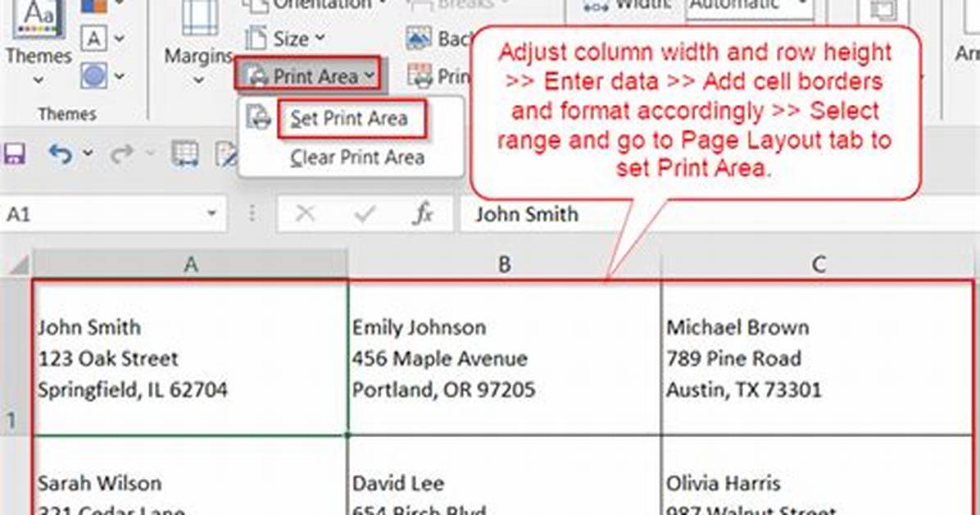Expand the Margins dropdown arrow
The height and width of the screenshot is (515, 980).
pyautogui.click(x=199, y=80)
